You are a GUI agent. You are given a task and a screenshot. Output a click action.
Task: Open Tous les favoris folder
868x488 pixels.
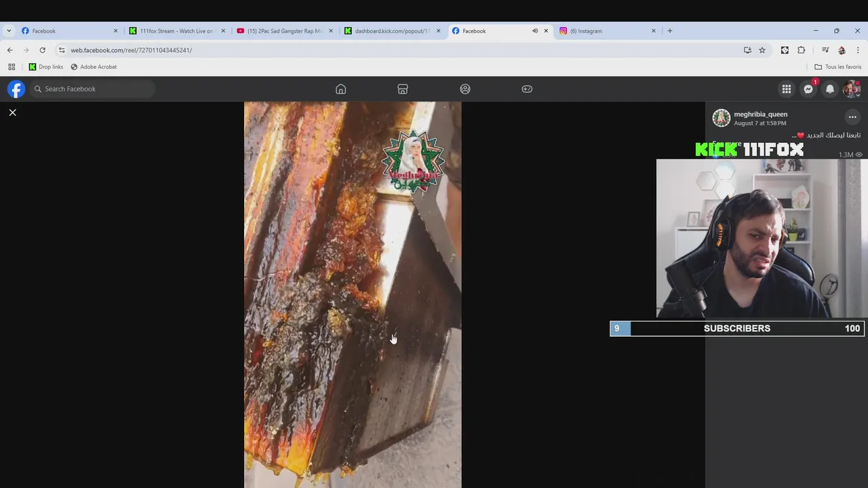(837, 66)
